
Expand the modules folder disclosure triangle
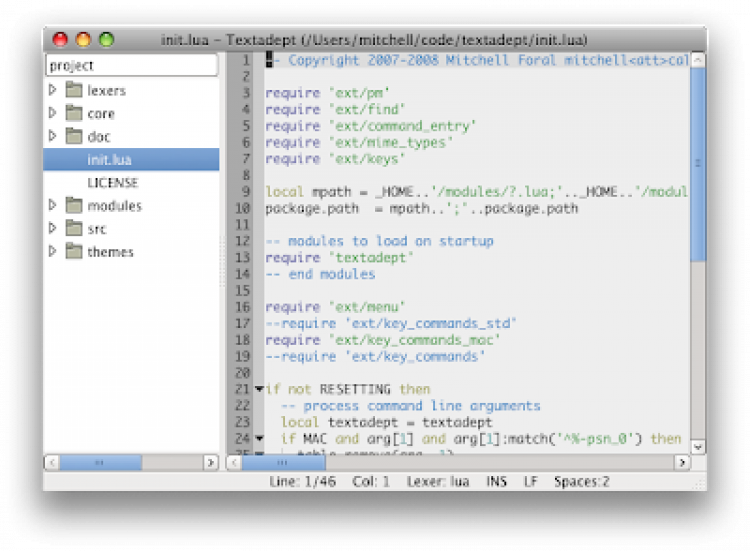(x=53, y=205)
